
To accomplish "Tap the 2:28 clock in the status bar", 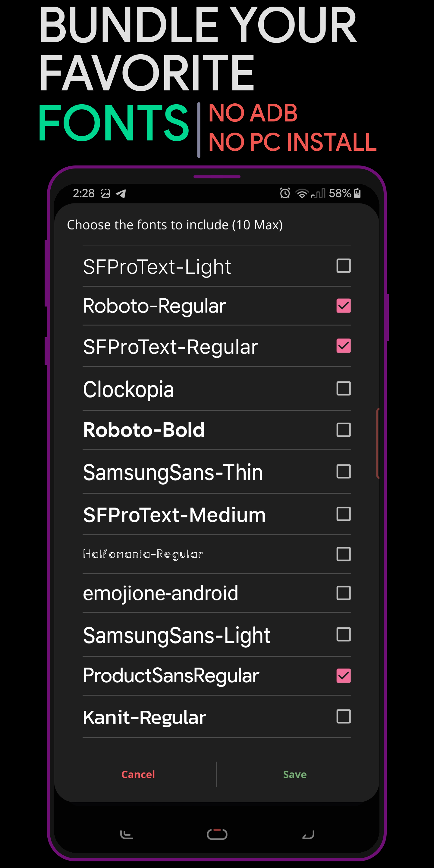I will [x=83, y=193].
